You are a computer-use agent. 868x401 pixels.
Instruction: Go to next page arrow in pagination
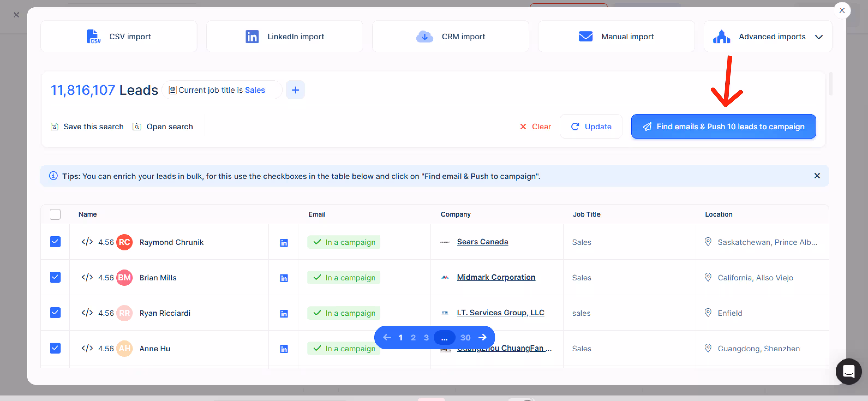tap(483, 337)
